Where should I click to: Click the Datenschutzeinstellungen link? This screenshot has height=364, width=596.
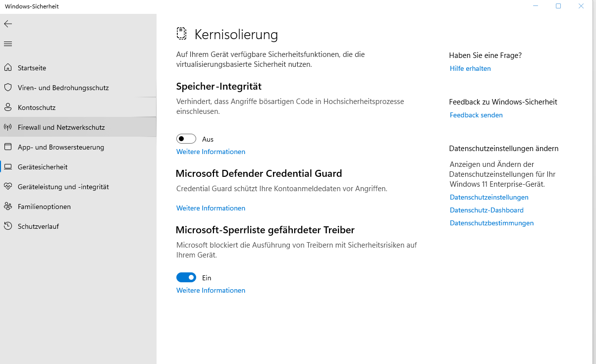pos(489,198)
